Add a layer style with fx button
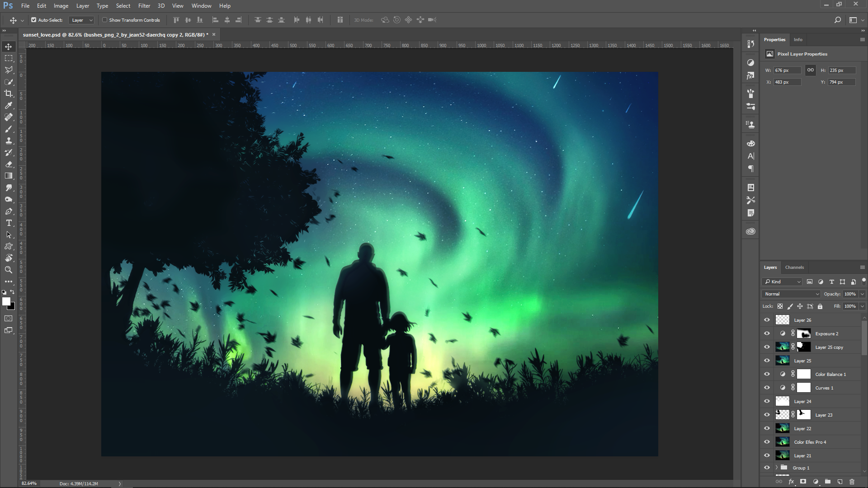Image resolution: width=868 pixels, height=488 pixels. pos(792,482)
